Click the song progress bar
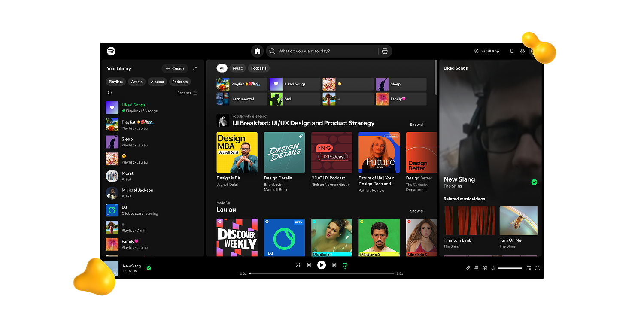Screen dimensions: 644x322 pyautogui.click(x=322, y=273)
